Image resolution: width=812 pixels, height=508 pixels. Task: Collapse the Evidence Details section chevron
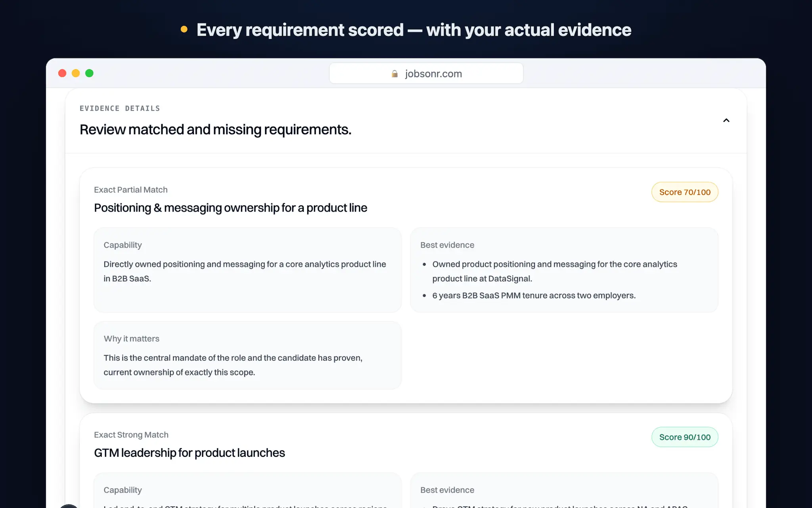pos(726,120)
